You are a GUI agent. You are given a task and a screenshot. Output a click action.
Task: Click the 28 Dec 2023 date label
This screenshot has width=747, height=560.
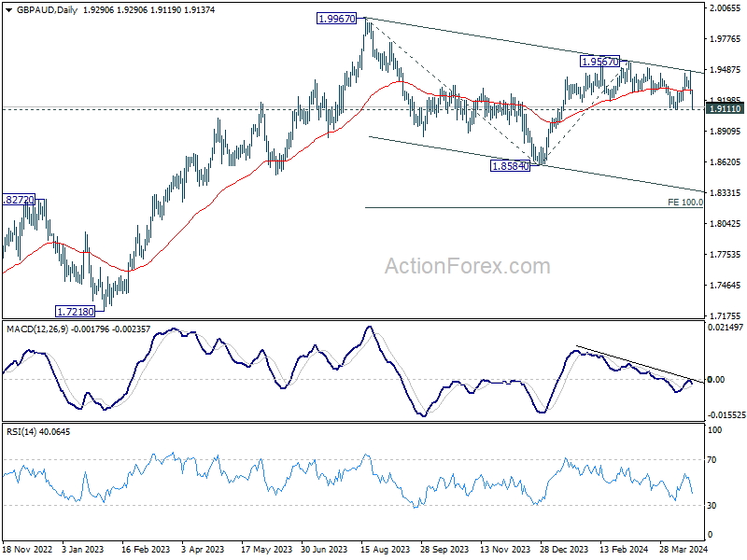pos(565,550)
